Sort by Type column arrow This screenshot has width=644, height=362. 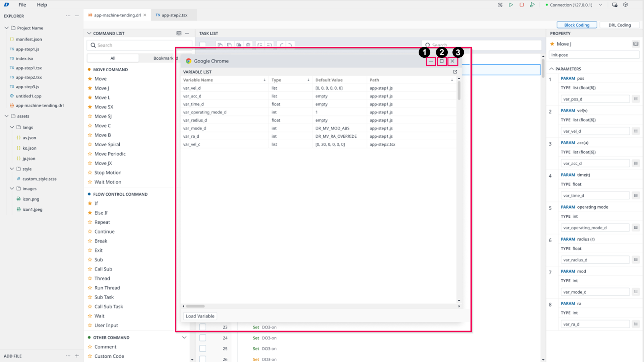click(x=308, y=80)
